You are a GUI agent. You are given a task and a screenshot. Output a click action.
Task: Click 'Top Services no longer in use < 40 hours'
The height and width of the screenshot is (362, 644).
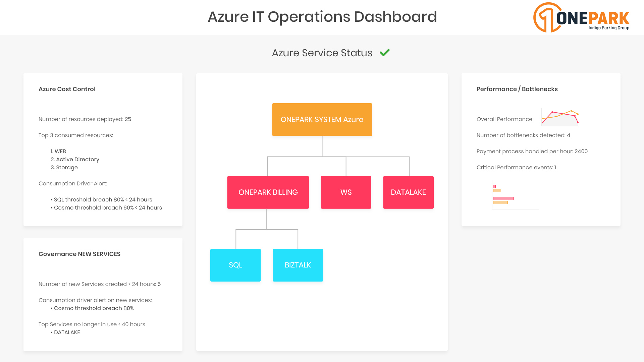(x=92, y=324)
